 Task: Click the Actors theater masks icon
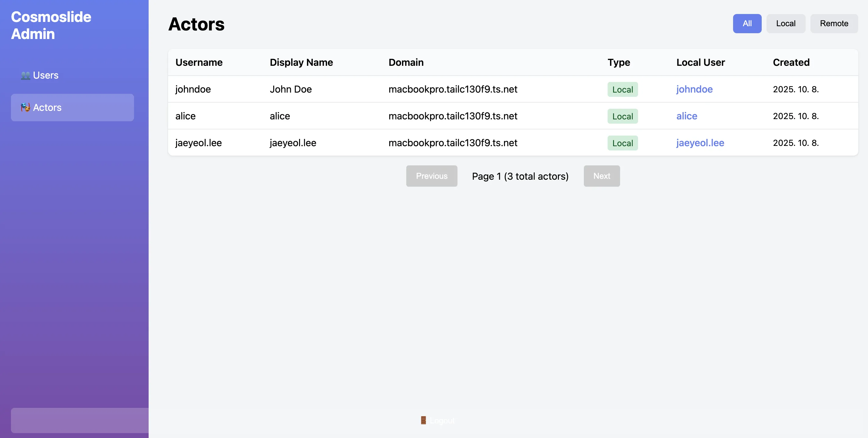(x=25, y=108)
